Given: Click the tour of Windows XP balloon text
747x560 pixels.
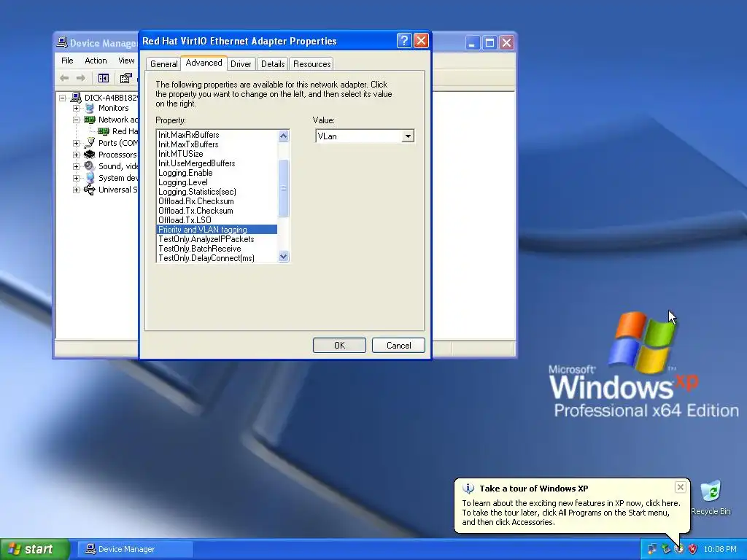Looking at the screenshot, I should [x=570, y=513].
